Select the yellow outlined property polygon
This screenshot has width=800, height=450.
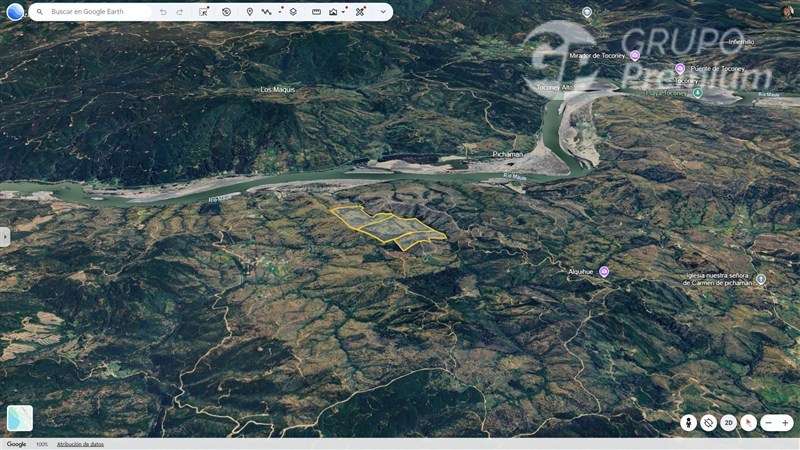(x=388, y=228)
